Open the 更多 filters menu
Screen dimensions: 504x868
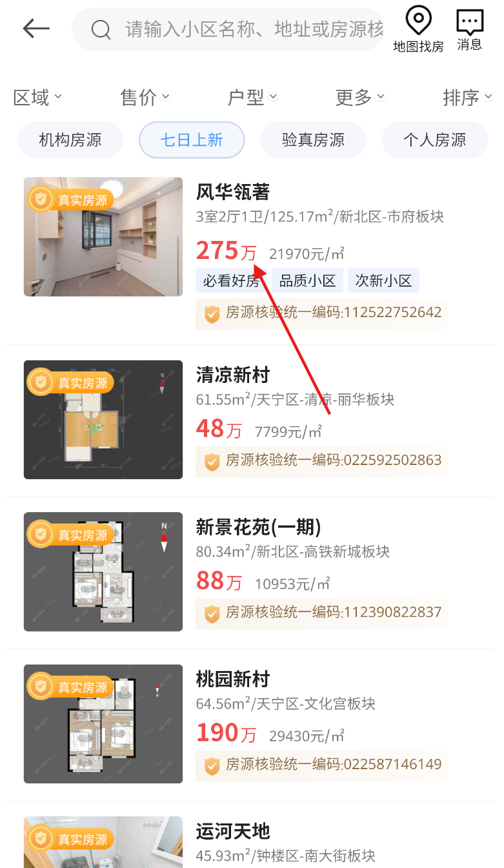tap(360, 98)
